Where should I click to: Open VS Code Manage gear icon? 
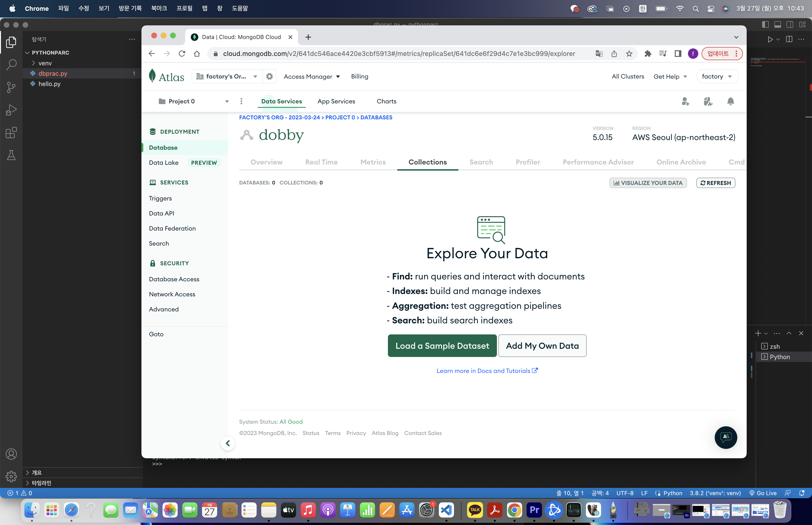click(11, 476)
